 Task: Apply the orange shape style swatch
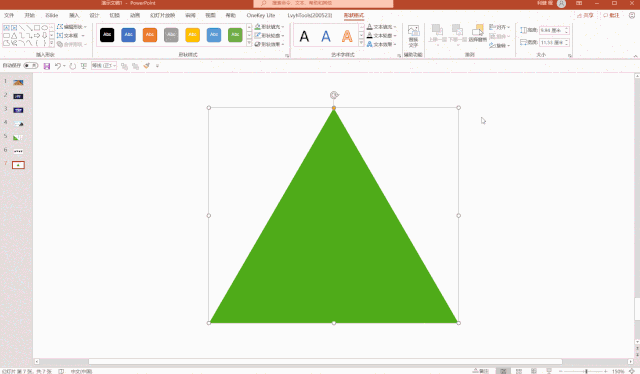click(150, 35)
